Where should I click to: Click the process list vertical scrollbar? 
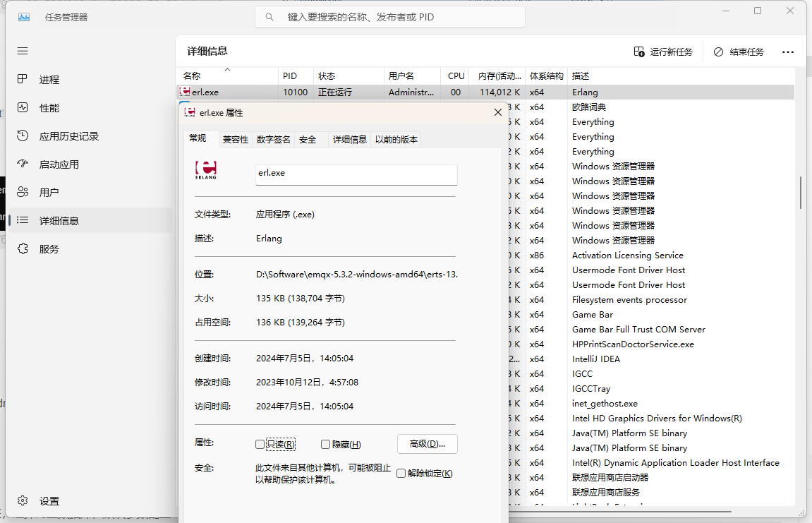801,193
